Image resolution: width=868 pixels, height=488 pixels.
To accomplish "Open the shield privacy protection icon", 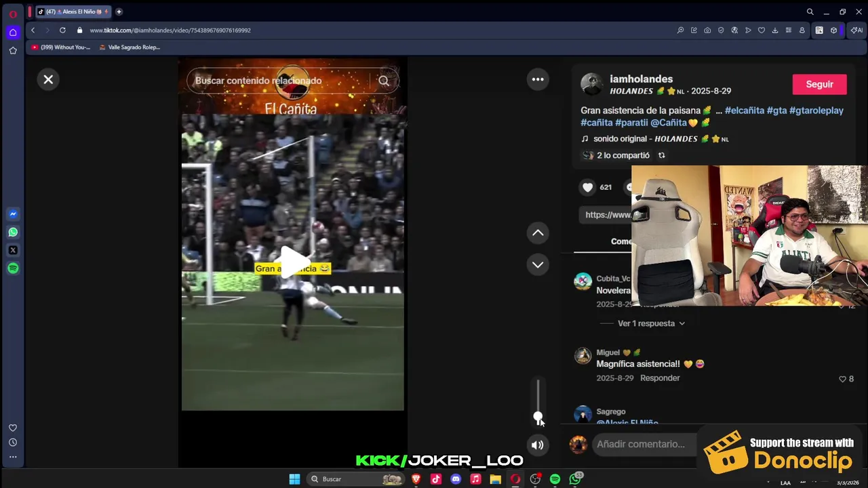I will pyautogui.click(x=721, y=30).
